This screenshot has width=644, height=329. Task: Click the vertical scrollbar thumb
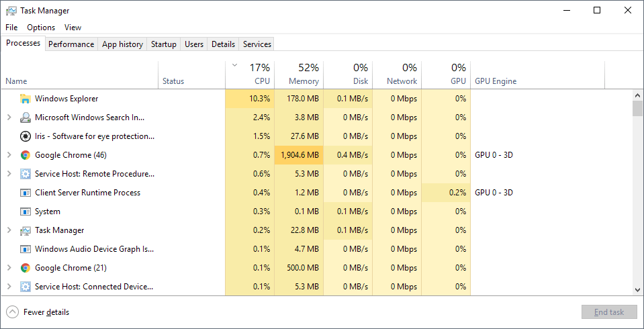click(x=637, y=108)
